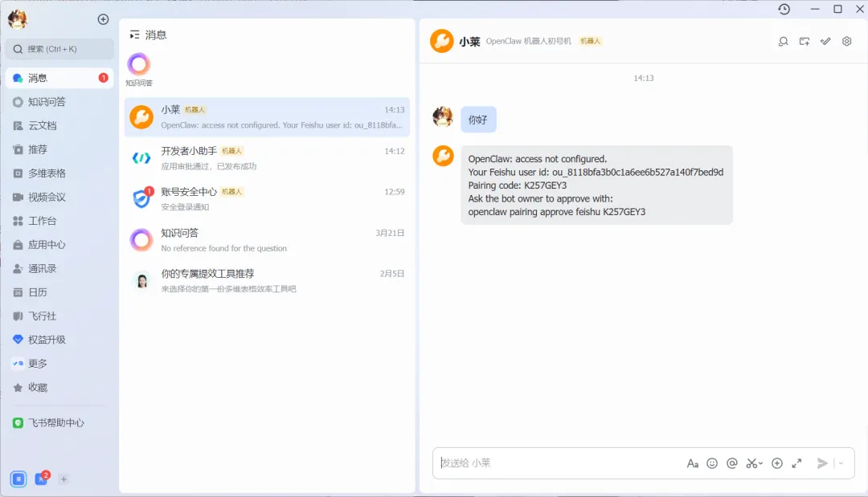Click the checkmark tasks icon in header

pyautogui.click(x=825, y=42)
